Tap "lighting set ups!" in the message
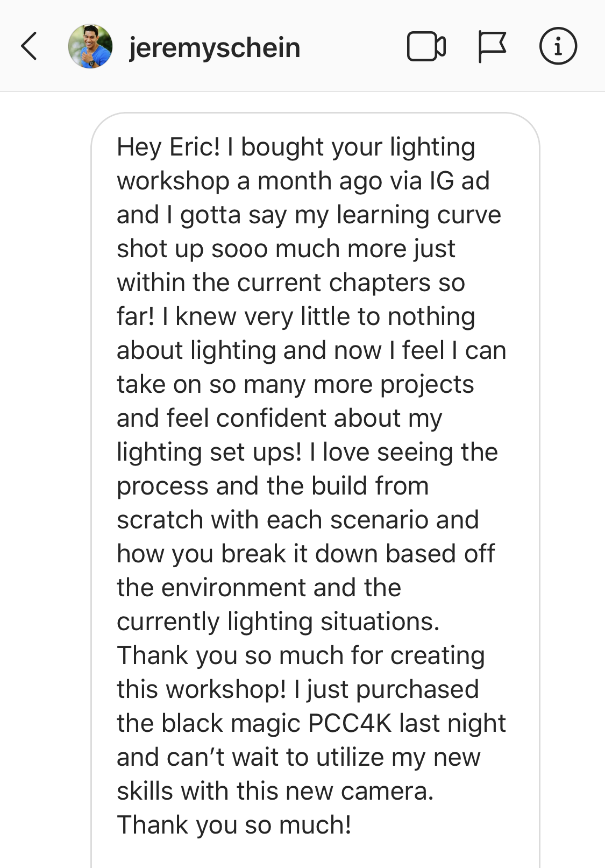The width and height of the screenshot is (605, 868). click(x=210, y=453)
